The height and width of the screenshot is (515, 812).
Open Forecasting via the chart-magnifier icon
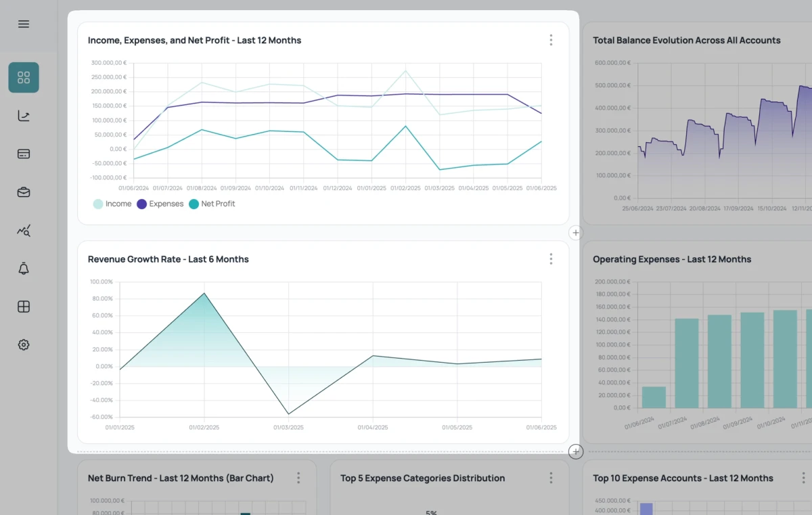point(23,230)
